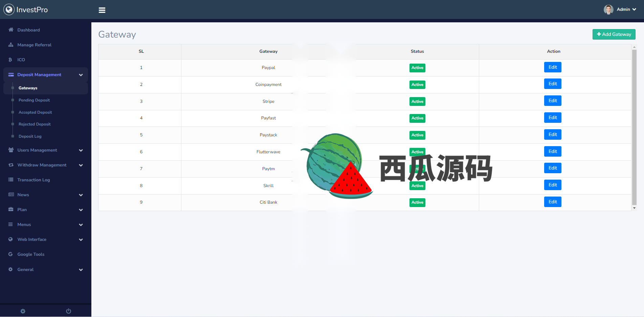Click the table scrollbar down arrow
This screenshot has width=644, height=317.
[x=634, y=208]
